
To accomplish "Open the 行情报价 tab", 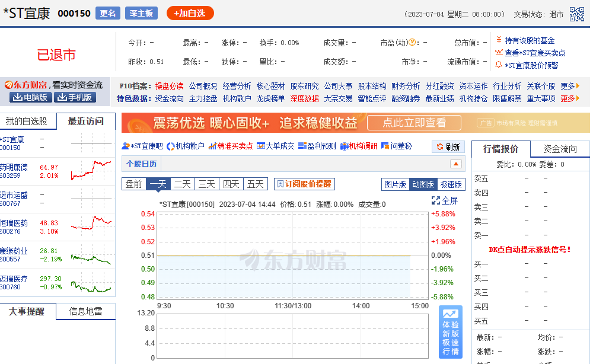I will tap(500, 149).
